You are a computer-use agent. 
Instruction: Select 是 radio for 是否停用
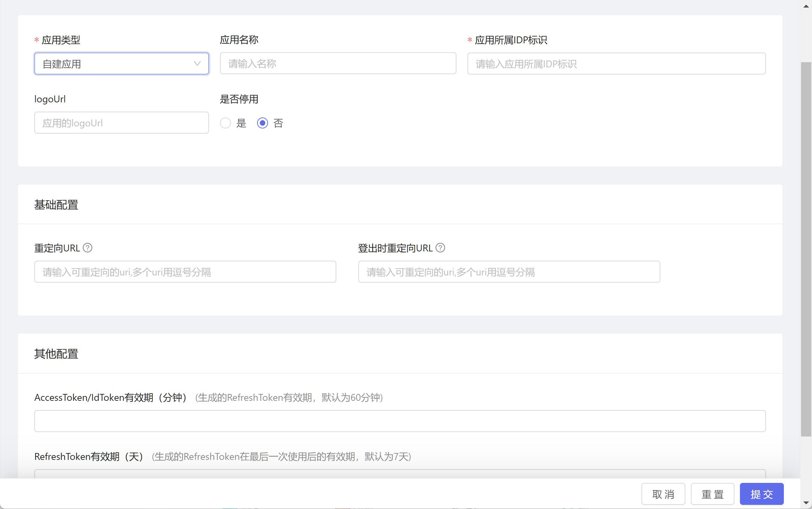click(x=225, y=123)
